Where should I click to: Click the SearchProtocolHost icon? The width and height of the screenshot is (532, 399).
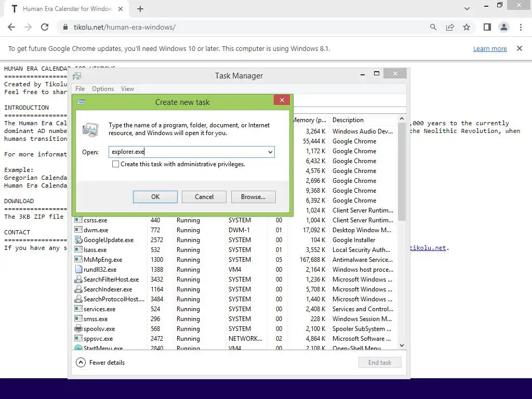point(78,299)
